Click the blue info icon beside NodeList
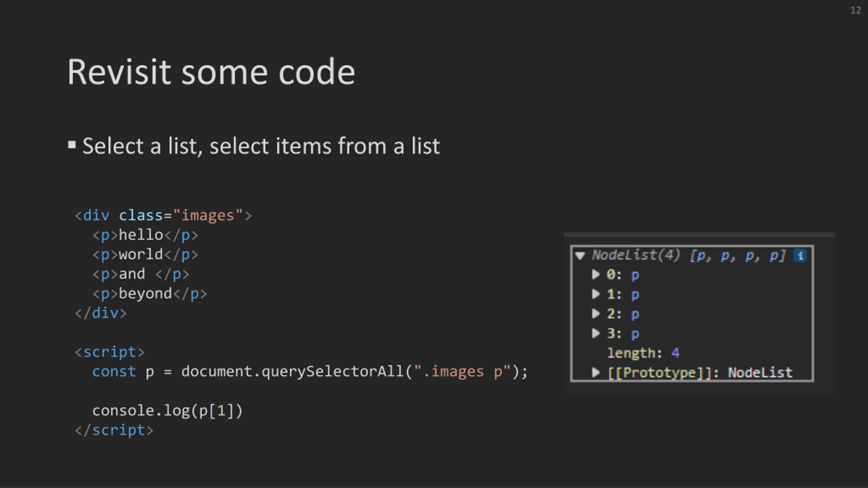Viewport: 868px width, 488px height. click(x=800, y=256)
